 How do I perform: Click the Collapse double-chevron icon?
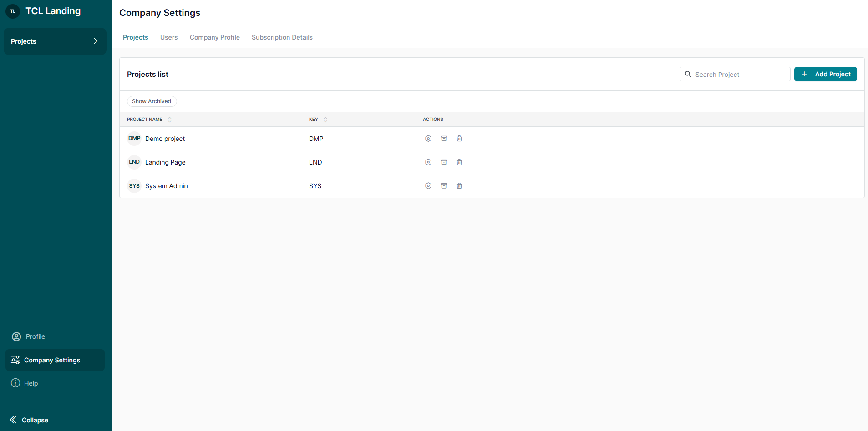tap(13, 420)
